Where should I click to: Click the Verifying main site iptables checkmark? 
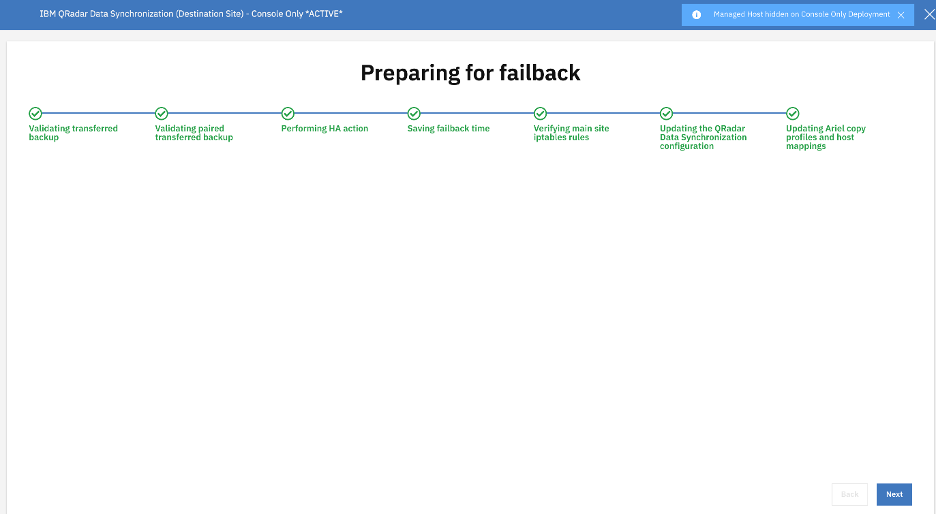pyautogui.click(x=540, y=113)
